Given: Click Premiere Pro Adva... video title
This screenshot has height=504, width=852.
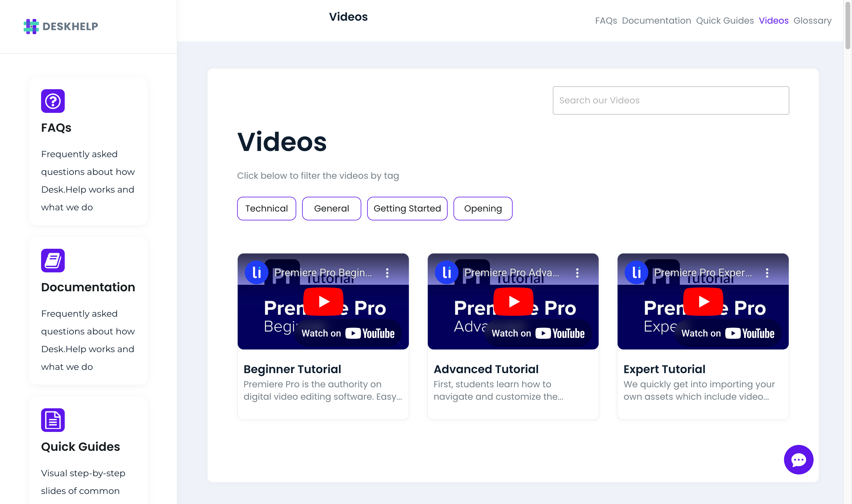Looking at the screenshot, I should click(511, 273).
